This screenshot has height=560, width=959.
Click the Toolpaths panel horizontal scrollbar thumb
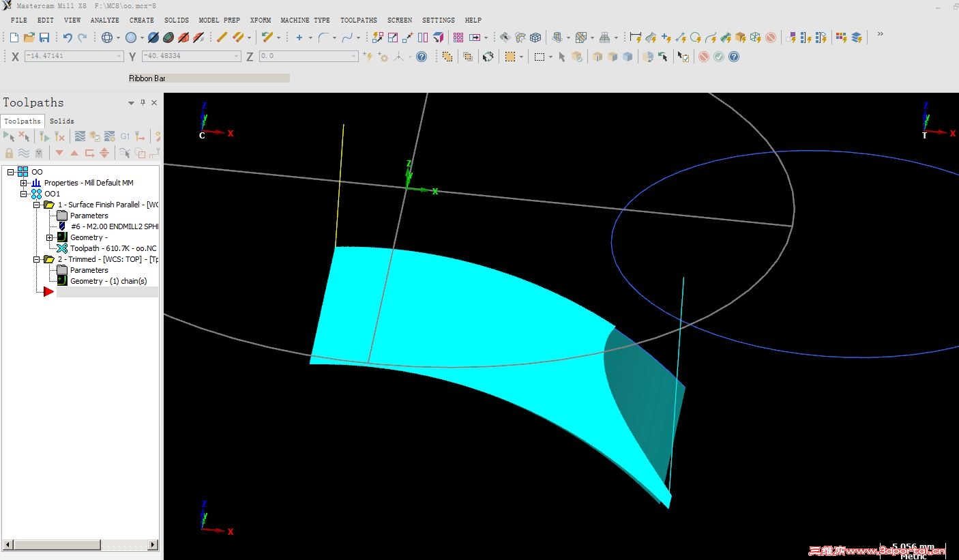57,545
